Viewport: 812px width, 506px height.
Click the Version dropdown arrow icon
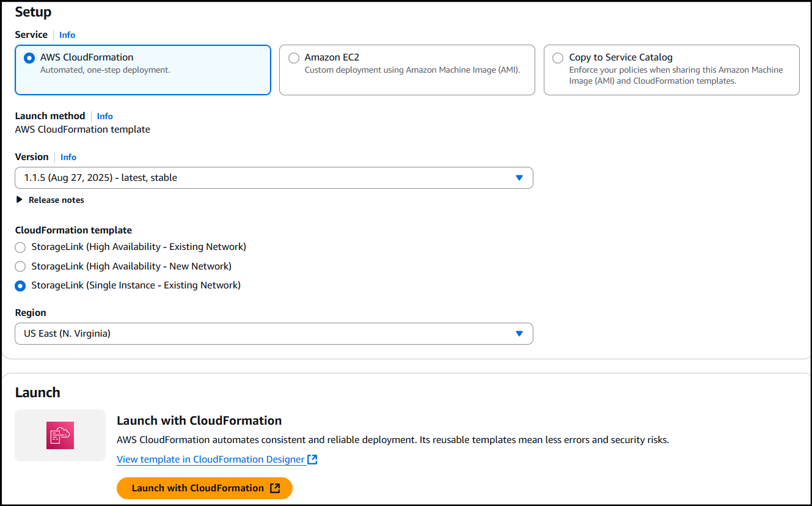click(519, 178)
